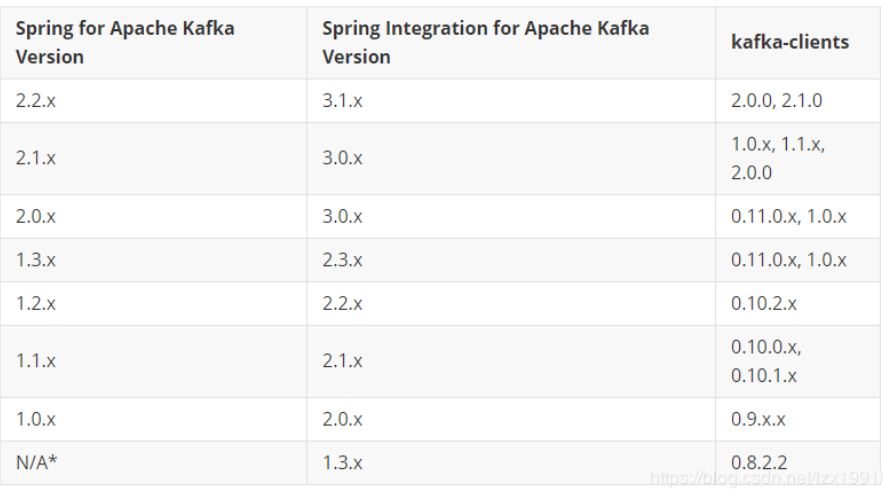Select the 3.1.x Spring Integration cell
This screenshot has height=489, width=883.
342,101
